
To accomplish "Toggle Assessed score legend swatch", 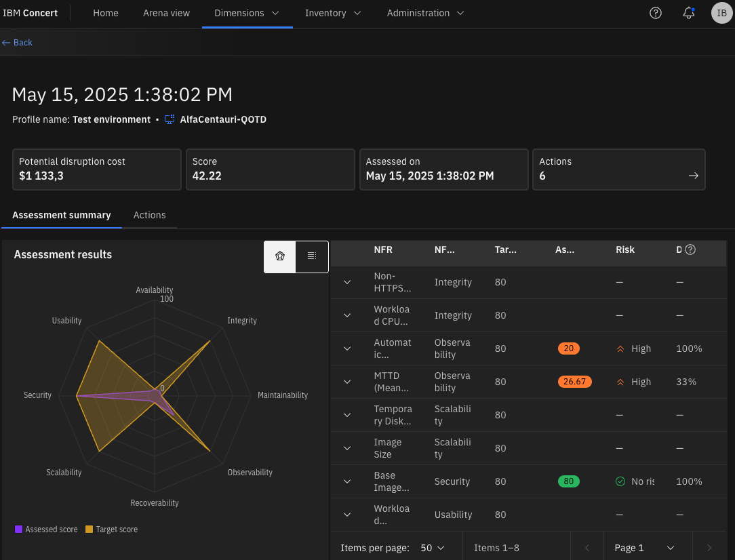I will click(18, 529).
